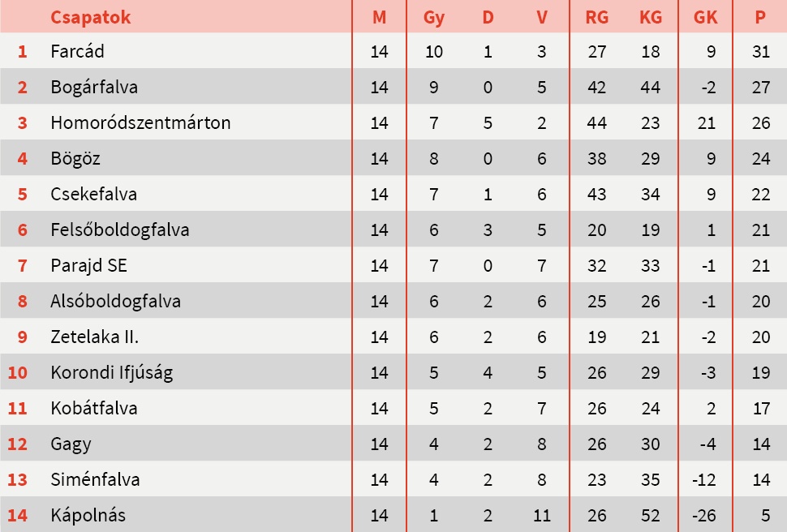
Task: Click the Siménfalva team name
Action: (x=95, y=479)
